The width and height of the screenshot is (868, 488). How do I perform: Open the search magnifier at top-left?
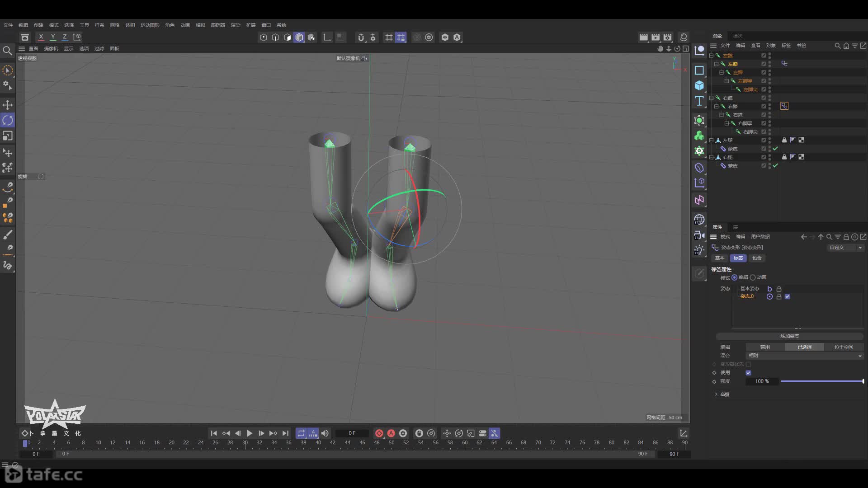tap(7, 51)
